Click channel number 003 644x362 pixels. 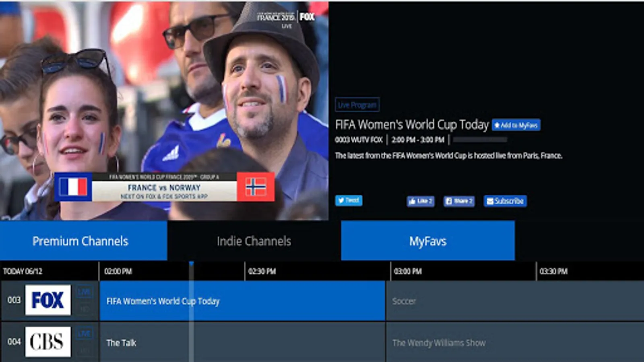(x=14, y=300)
